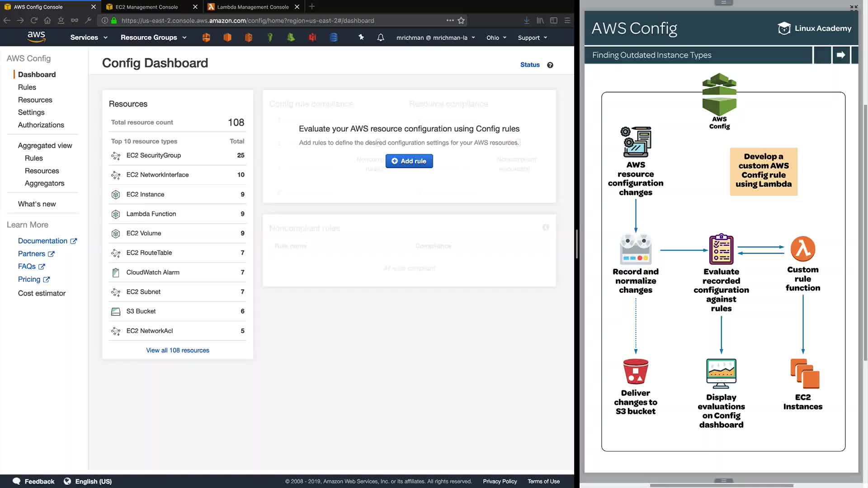Screen dimensions: 868x488
Task: Click the pin shortcuts icon in AWS navbar
Action: (361, 38)
